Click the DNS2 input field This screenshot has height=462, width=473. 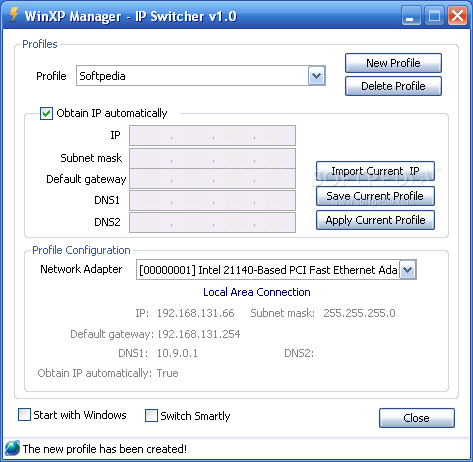tap(212, 222)
